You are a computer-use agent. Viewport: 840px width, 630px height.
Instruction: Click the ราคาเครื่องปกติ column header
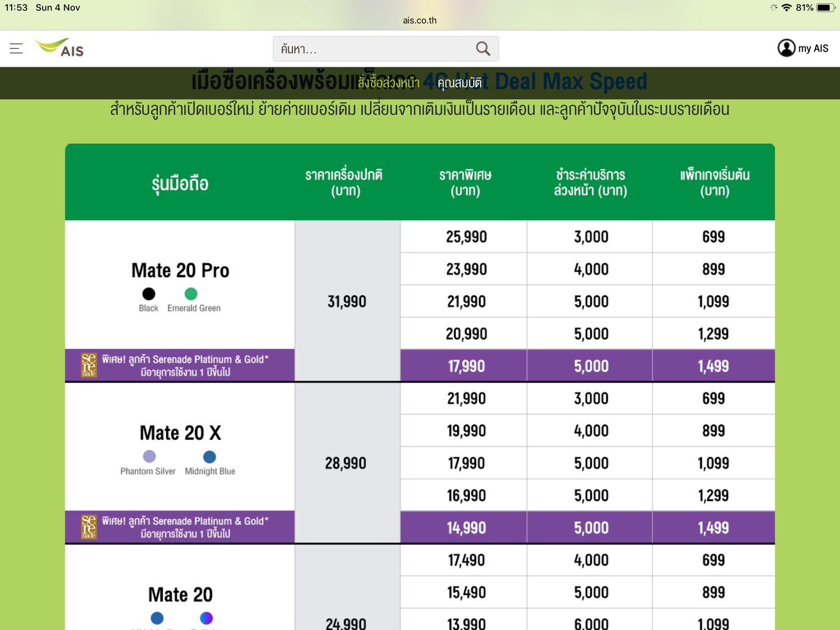coord(344,183)
